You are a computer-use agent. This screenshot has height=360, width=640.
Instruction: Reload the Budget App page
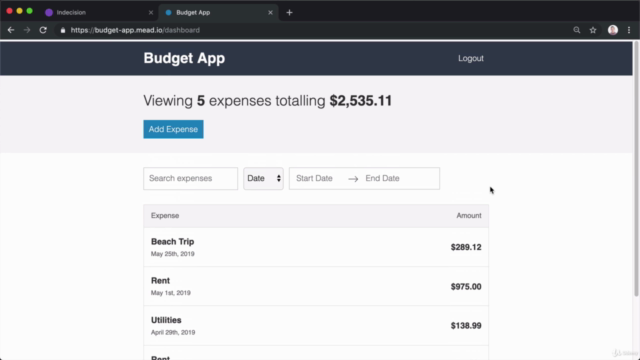tap(43, 30)
